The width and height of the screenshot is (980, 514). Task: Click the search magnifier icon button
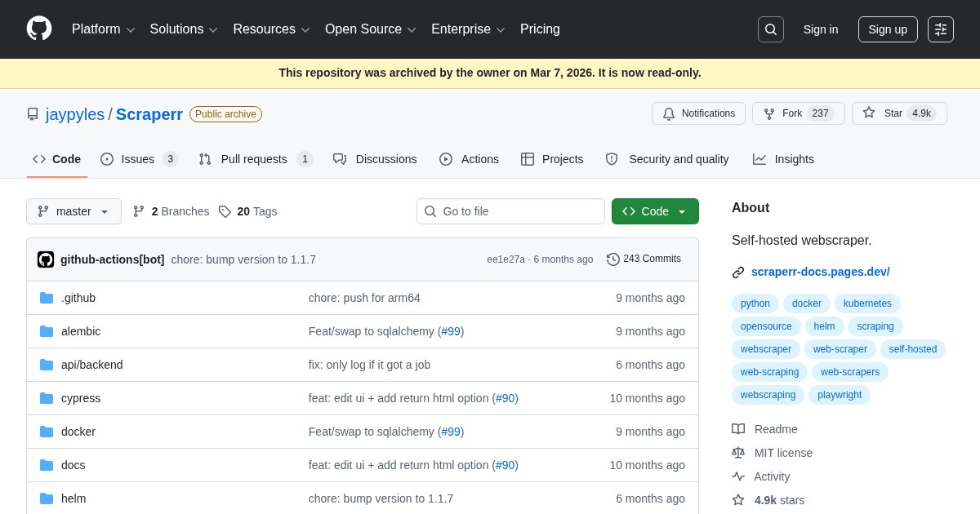(771, 29)
